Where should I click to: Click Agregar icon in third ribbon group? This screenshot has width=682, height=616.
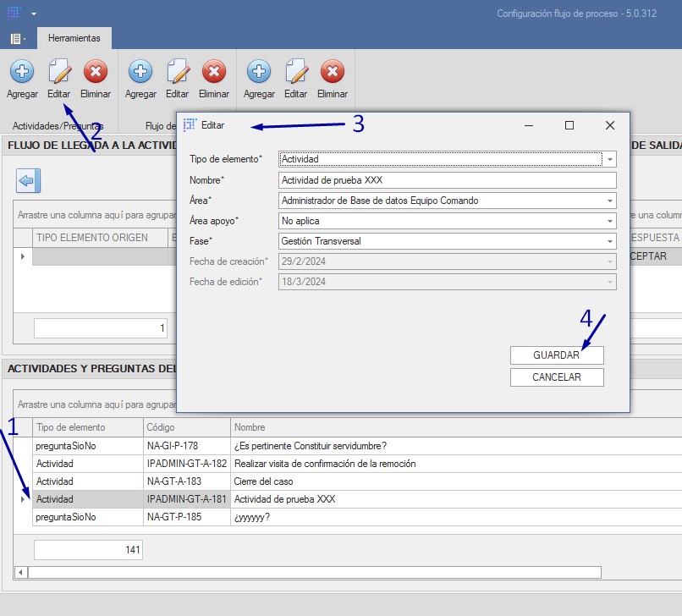259,71
